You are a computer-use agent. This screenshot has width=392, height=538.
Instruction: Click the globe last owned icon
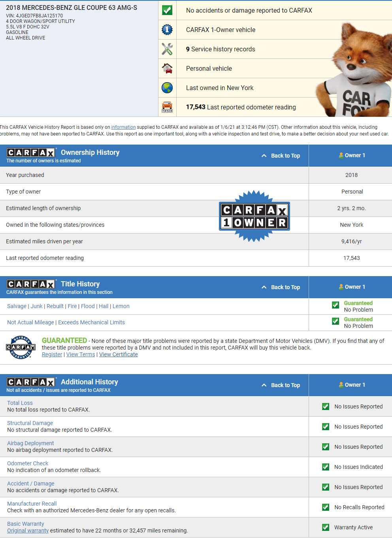[x=167, y=88]
